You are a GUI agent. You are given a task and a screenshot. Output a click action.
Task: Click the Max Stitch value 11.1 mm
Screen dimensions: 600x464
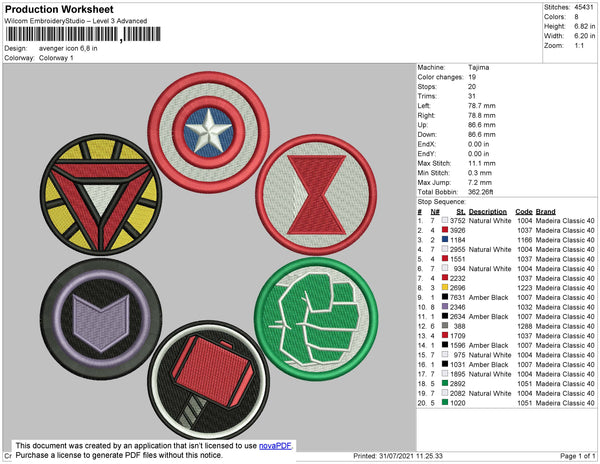[482, 163]
